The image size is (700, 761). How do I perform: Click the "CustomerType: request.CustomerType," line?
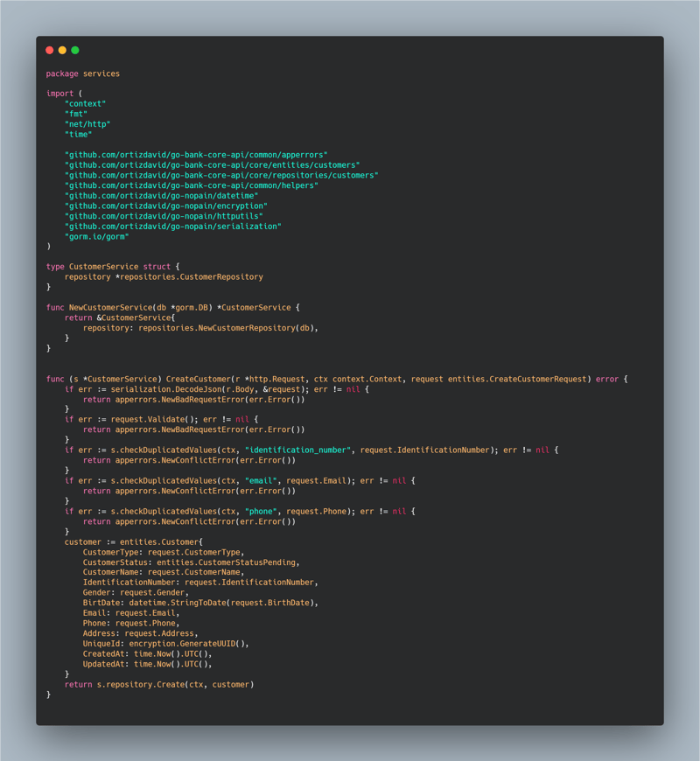tap(164, 552)
